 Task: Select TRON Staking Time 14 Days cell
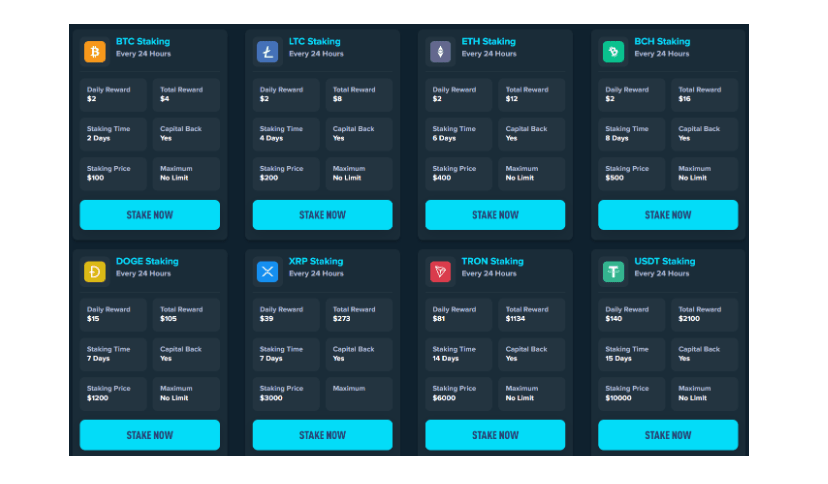click(x=459, y=354)
